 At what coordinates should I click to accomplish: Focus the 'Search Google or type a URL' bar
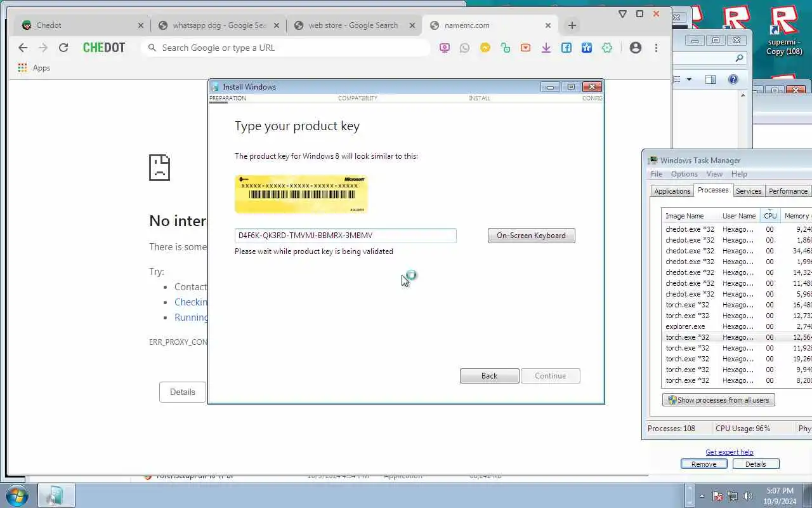click(x=285, y=48)
